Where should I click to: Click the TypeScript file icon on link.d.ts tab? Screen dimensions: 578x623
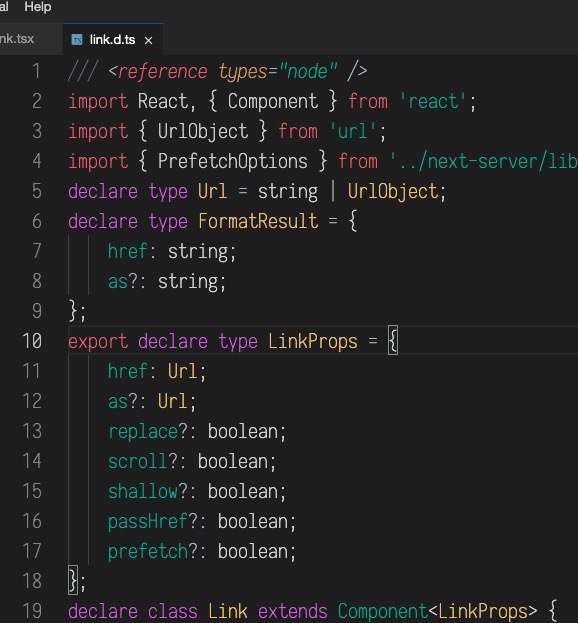pyautogui.click(x=77, y=40)
